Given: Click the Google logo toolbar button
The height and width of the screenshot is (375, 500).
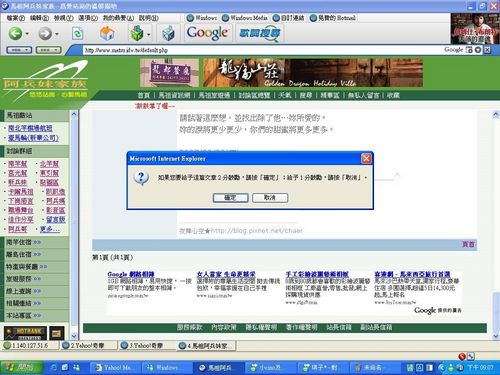Looking at the screenshot, I should coord(207,33).
